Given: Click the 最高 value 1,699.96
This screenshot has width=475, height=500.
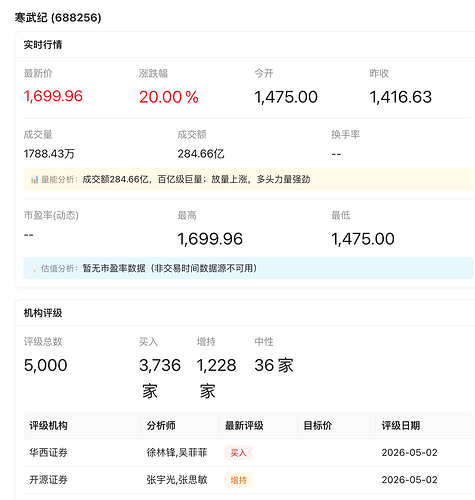Looking at the screenshot, I should coord(210,239).
